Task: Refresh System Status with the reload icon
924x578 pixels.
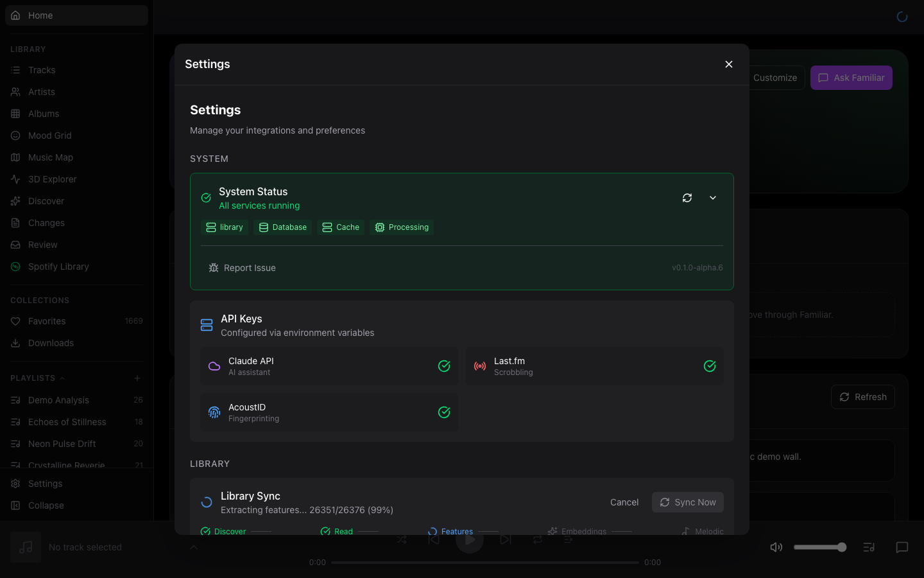Action: click(x=687, y=198)
